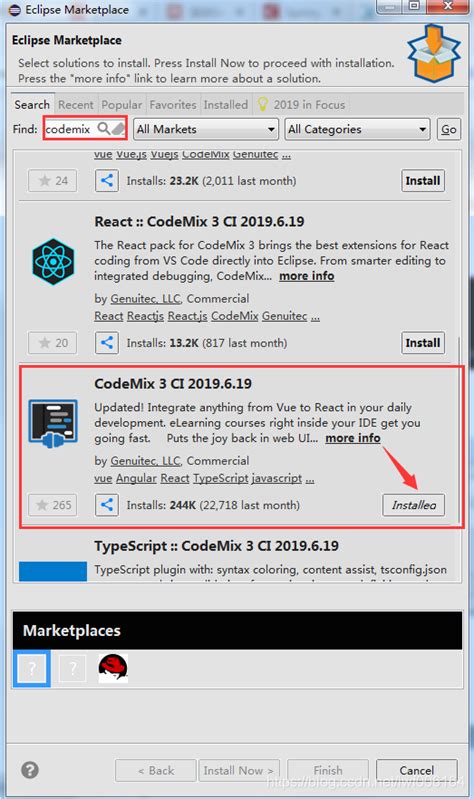
Task: Open share menu for React CodeMix entry
Action: (107, 342)
